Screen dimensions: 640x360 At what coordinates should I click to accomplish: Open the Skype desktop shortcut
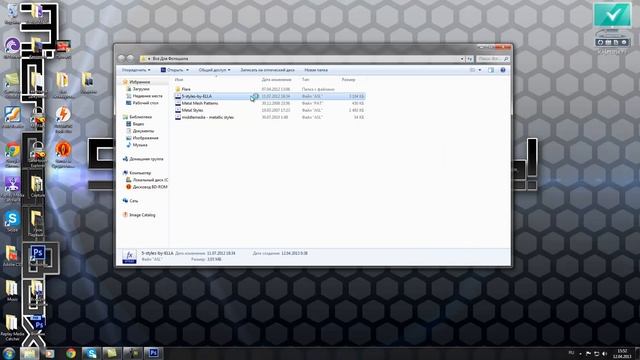pyautogui.click(x=12, y=222)
